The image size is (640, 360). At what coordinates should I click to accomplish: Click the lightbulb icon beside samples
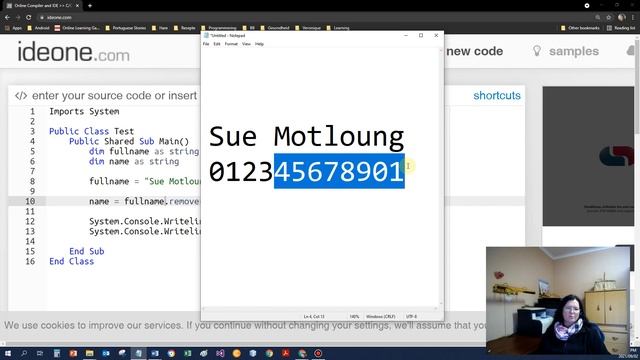click(537, 51)
